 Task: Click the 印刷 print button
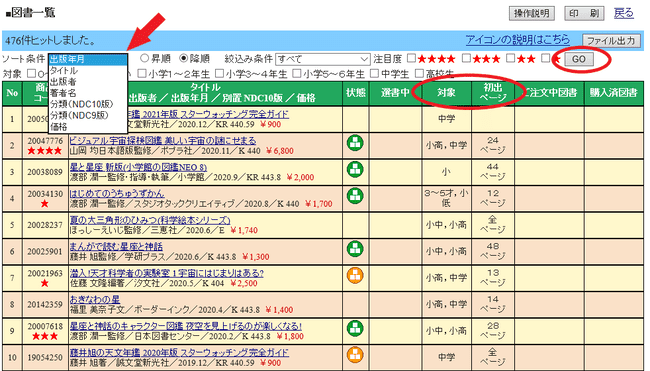(x=584, y=13)
